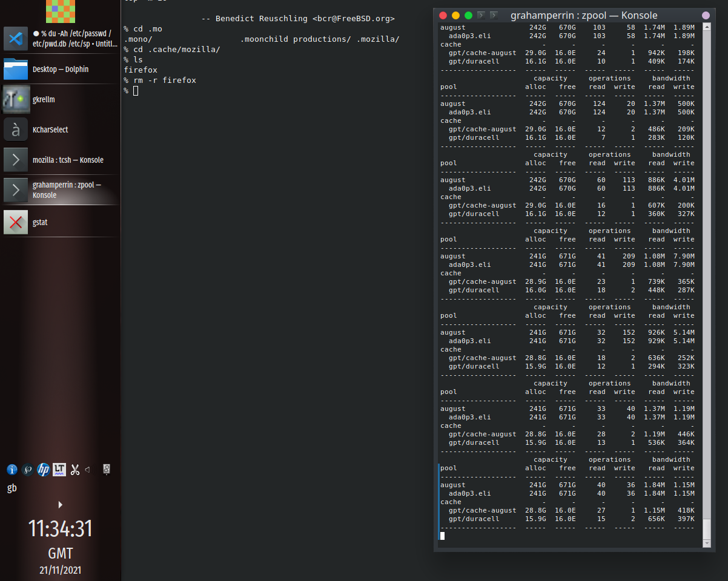This screenshot has width=728, height=581.
Task: Click the '327K' write bandwidth value
Action: coord(686,214)
